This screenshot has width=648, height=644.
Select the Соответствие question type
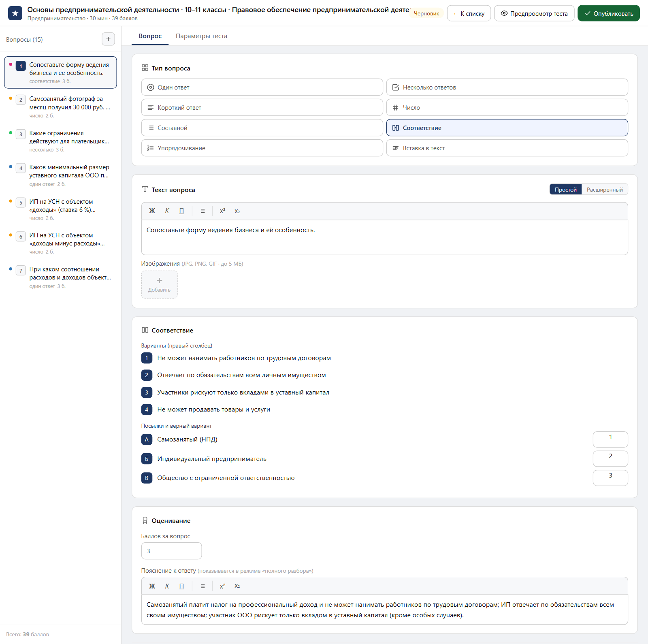tap(507, 128)
